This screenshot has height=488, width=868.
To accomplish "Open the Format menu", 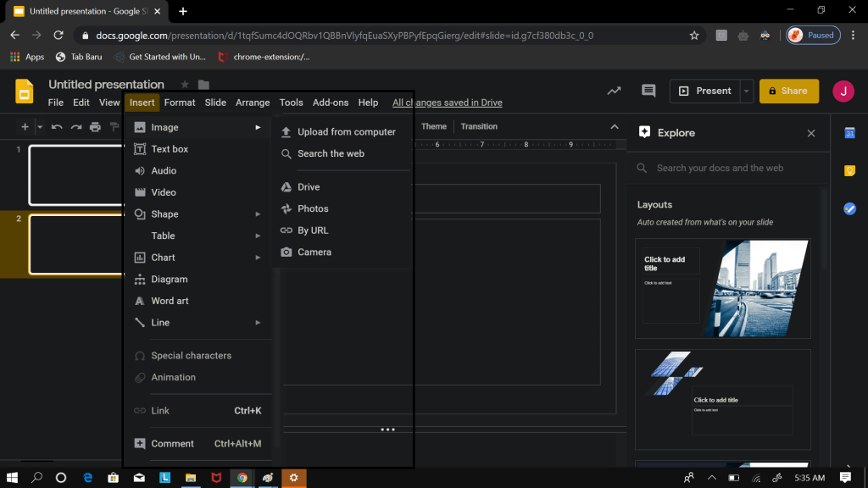I will tap(180, 103).
